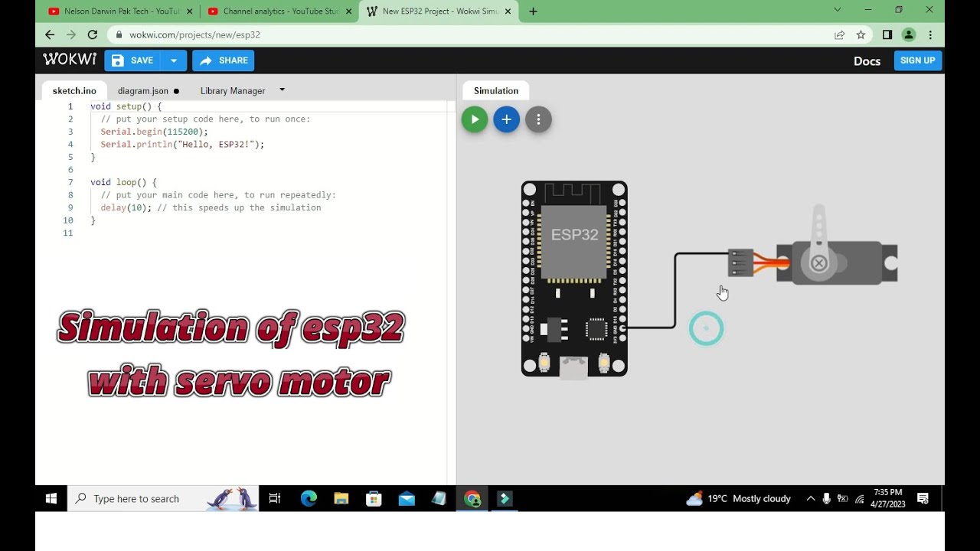Switch to the sketch.ino tab
Screen dimensions: 980x551
(74, 90)
